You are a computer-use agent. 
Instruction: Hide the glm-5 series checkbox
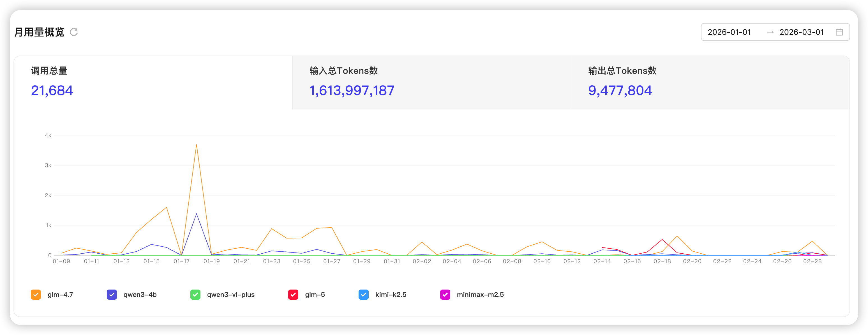click(x=293, y=295)
